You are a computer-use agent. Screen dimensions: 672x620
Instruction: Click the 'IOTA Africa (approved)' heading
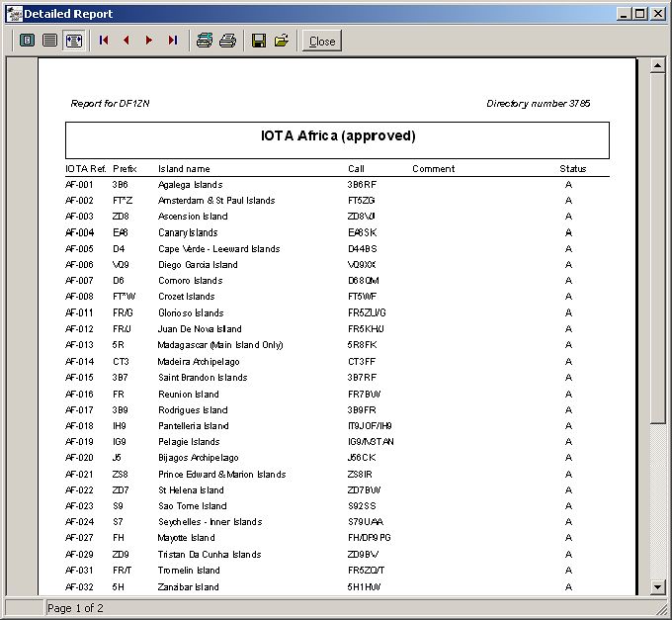[x=338, y=135]
